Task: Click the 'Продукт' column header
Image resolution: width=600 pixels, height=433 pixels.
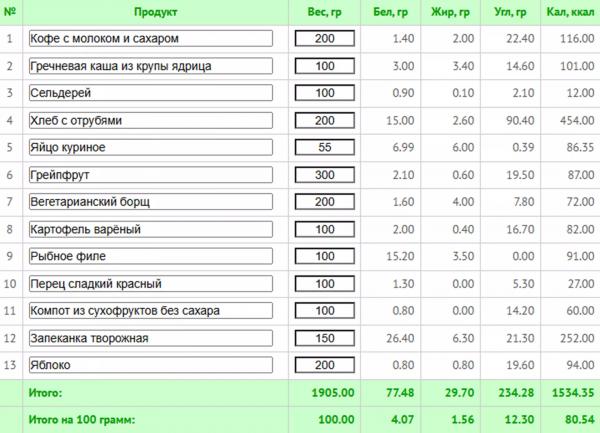Action: pos(155,12)
